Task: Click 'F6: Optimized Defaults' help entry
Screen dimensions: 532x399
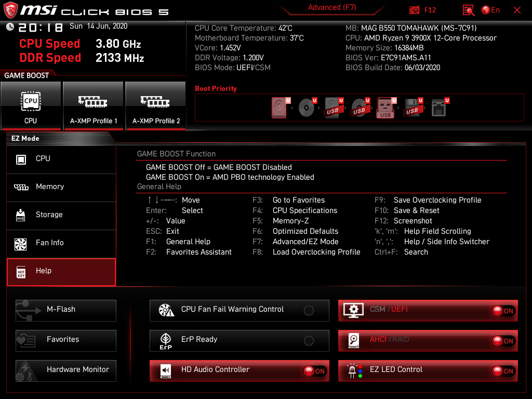Action: pyautogui.click(x=295, y=231)
